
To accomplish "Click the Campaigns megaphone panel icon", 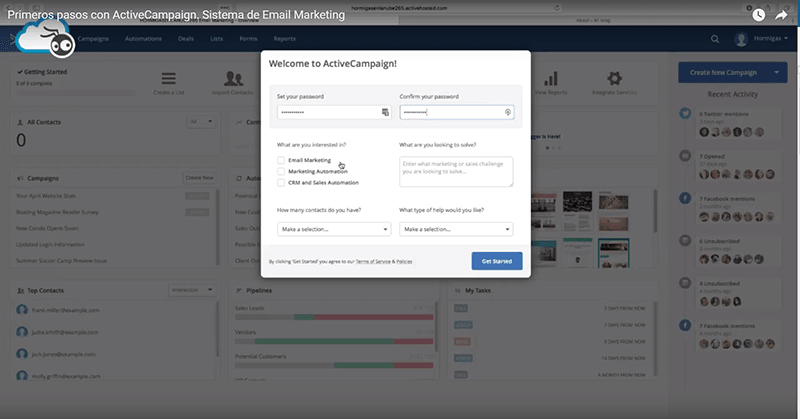I will click(20, 178).
